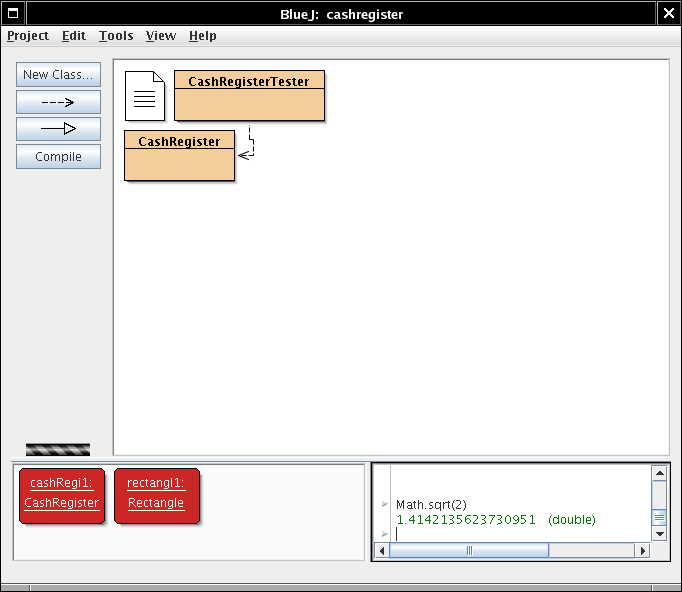Select the CashRegister class box
This screenshot has height=592, width=682.
(179, 156)
